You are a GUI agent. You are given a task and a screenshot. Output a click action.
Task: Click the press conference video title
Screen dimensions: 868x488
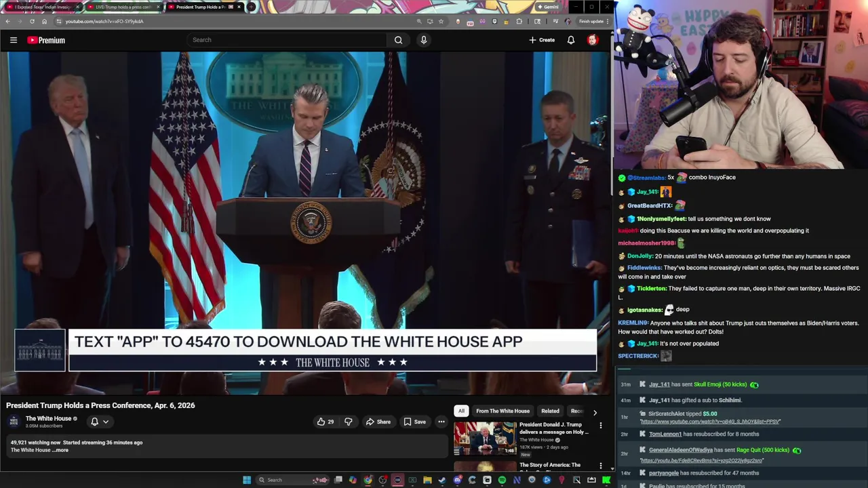point(100,405)
